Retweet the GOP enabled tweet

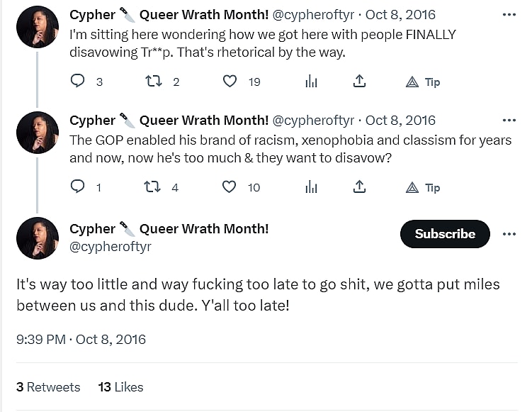(x=152, y=187)
